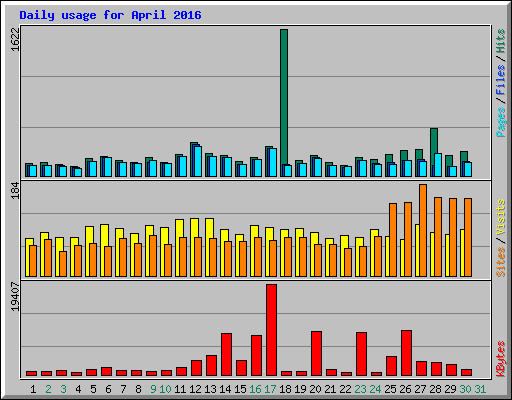
Task: Click day label 26 on the x-axis
Action: (405, 389)
